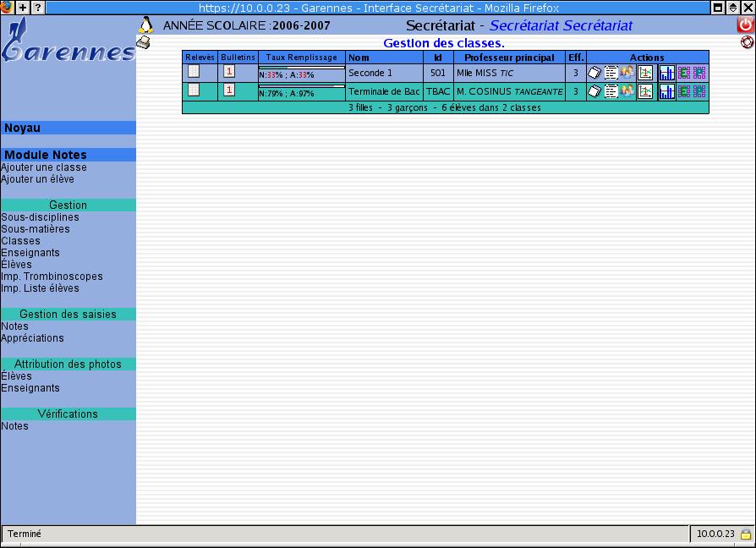Click the last purple grid icon for Seconde 1
The width and height of the screenshot is (756, 548).
pos(699,73)
